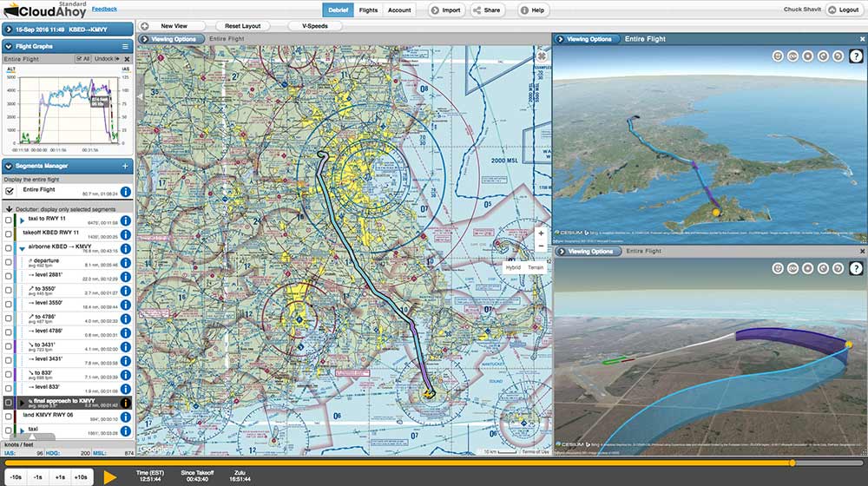Open Viewing Options for the top 3D pane
The image size is (868, 486).
coord(585,39)
